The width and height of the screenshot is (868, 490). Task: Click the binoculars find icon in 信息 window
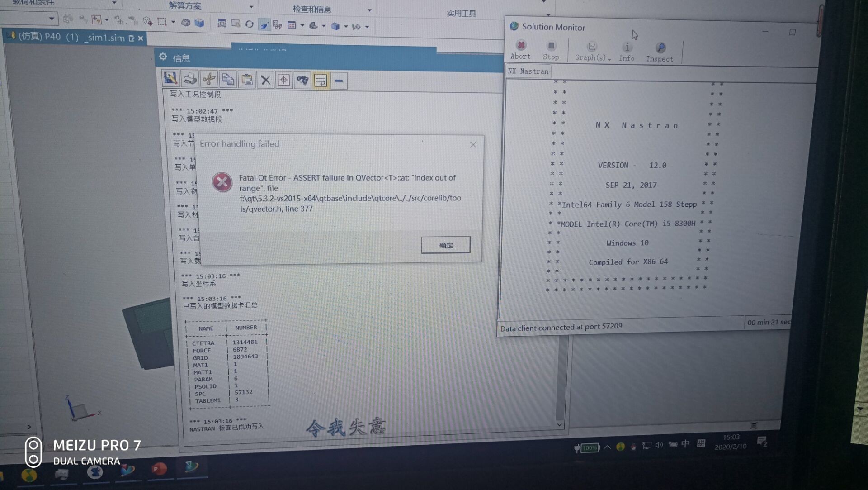[302, 81]
